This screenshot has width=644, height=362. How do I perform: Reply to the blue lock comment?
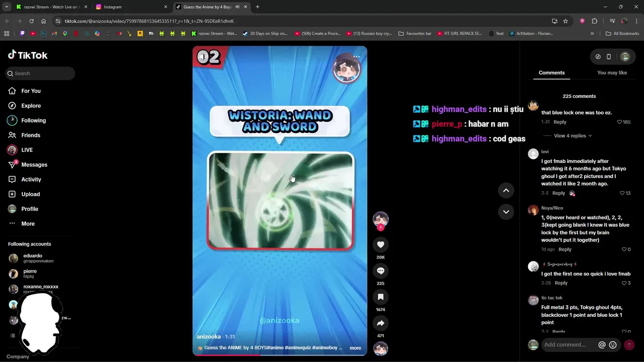[x=559, y=122]
